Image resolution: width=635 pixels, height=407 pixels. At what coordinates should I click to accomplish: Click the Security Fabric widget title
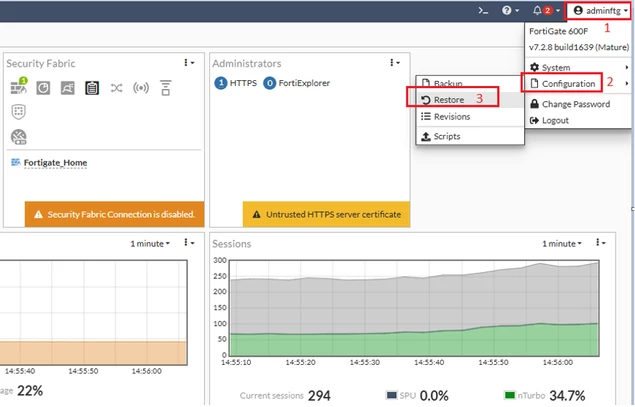(41, 64)
